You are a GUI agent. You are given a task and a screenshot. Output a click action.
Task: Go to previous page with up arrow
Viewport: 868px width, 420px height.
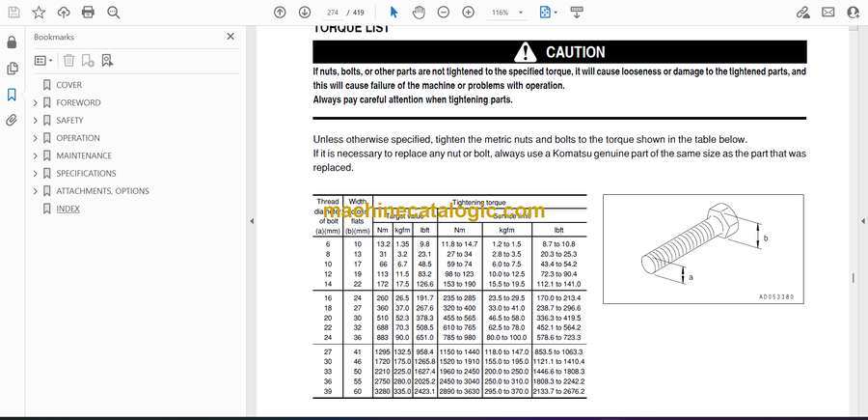pos(280,13)
